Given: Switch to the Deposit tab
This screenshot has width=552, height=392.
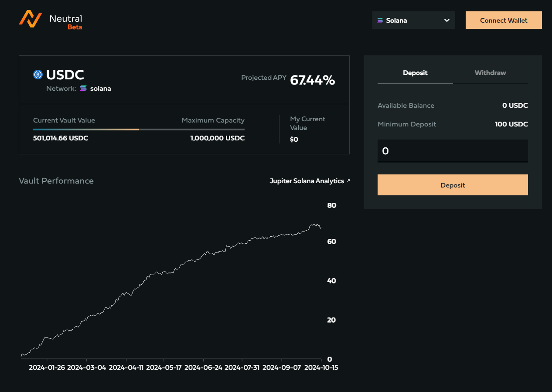Looking at the screenshot, I should point(415,73).
